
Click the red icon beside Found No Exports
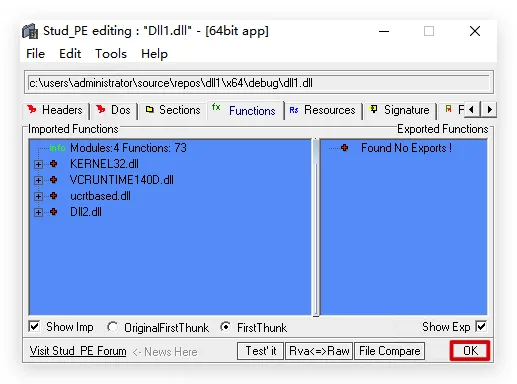pyautogui.click(x=345, y=148)
